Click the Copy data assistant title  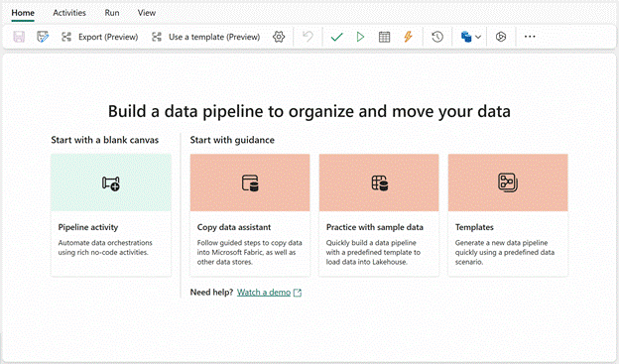pyautogui.click(x=234, y=227)
